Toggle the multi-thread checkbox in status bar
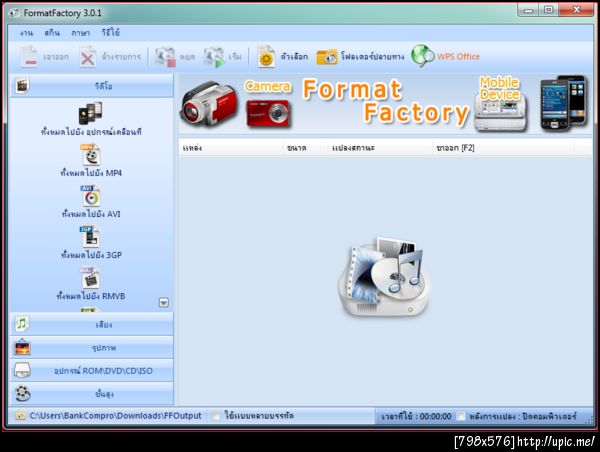This screenshot has width=600, height=452. pyautogui.click(x=216, y=416)
